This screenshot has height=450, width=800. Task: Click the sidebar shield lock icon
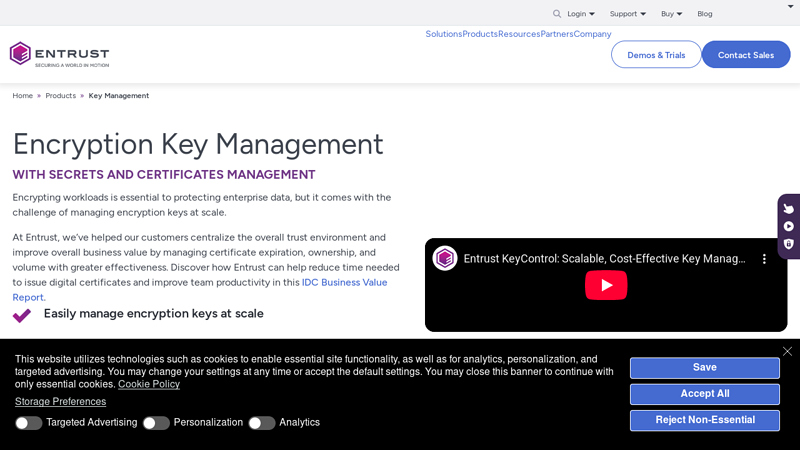tap(789, 244)
